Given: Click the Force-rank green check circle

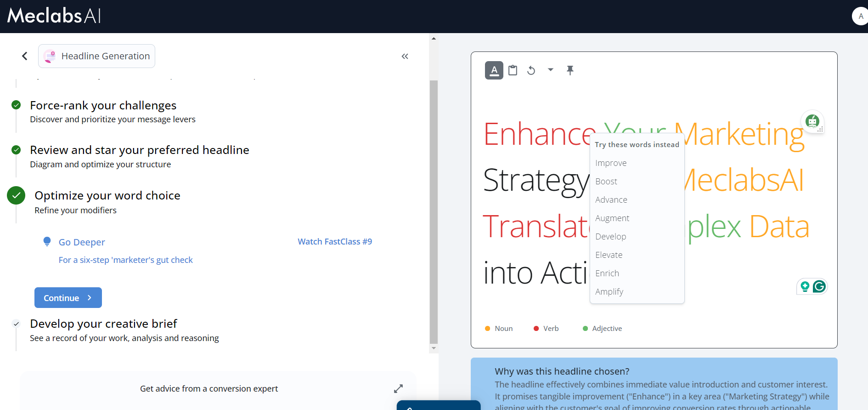Looking at the screenshot, I should point(16,105).
